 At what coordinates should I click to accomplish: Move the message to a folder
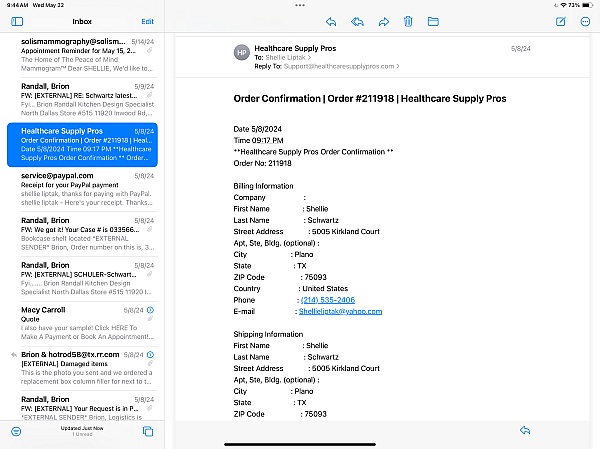[x=433, y=21]
